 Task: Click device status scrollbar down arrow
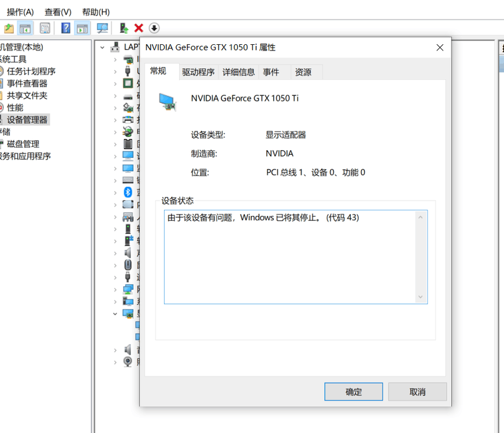421,297
